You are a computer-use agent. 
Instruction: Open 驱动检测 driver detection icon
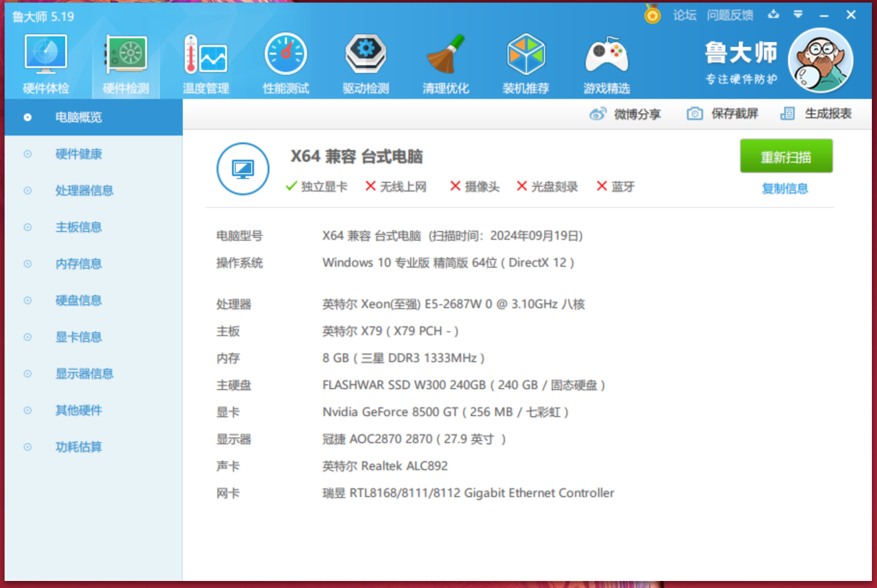[366, 64]
